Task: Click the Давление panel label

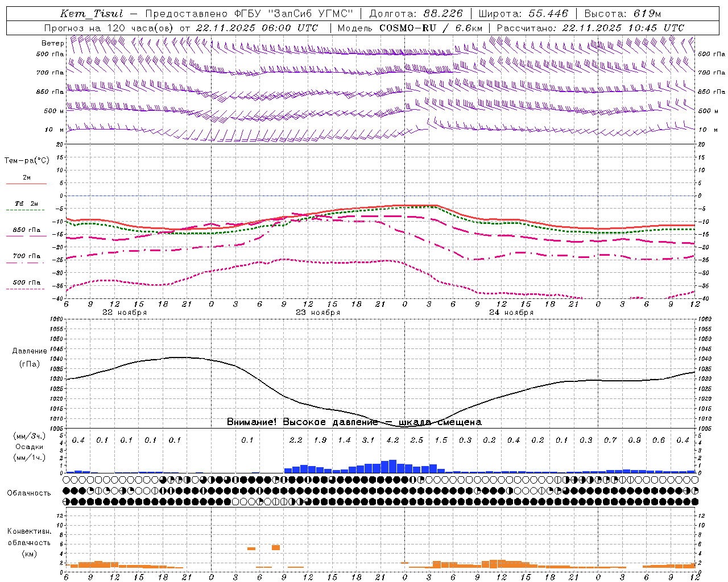Action: pyautogui.click(x=30, y=351)
